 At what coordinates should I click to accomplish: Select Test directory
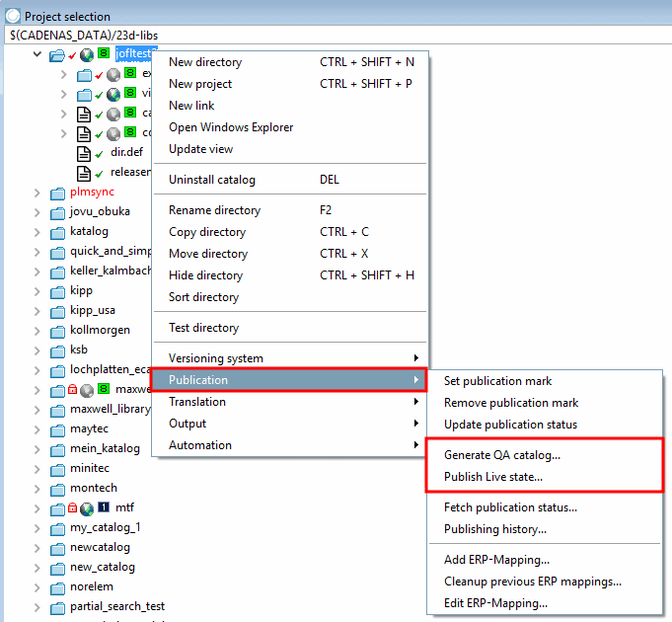coord(290,328)
